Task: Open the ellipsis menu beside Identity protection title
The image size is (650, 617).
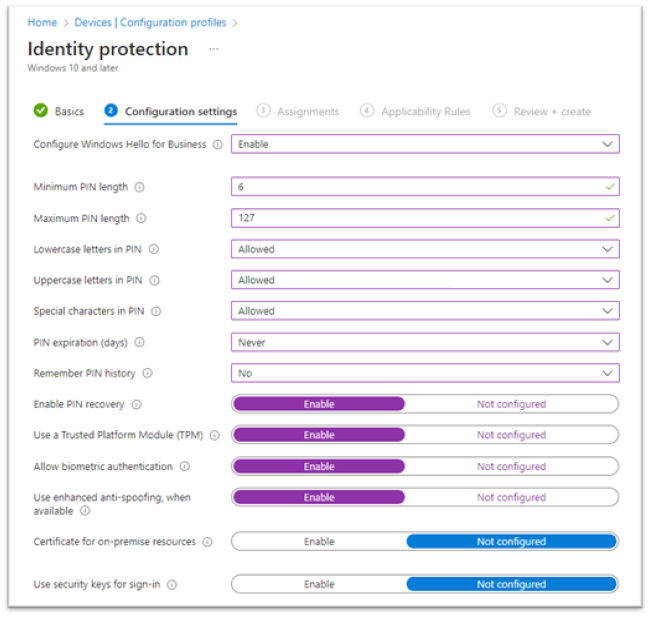Action: click(213, 49)
